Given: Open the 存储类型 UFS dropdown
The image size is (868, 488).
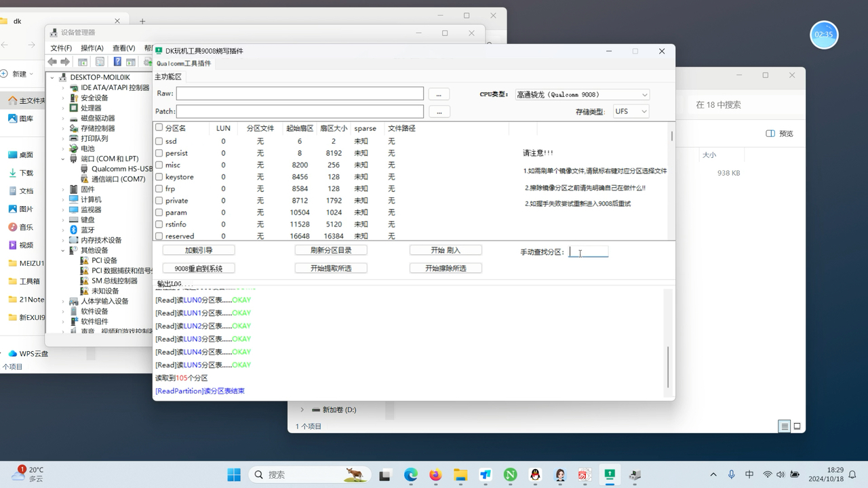Looking at the screenshot, I should pos(631,111).
